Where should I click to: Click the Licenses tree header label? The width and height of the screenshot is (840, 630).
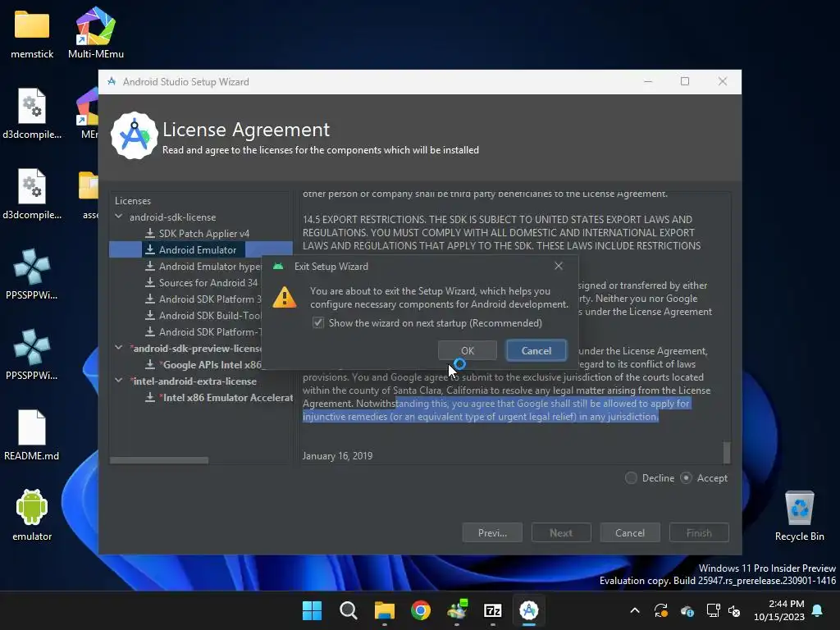(x=133, y=201)
